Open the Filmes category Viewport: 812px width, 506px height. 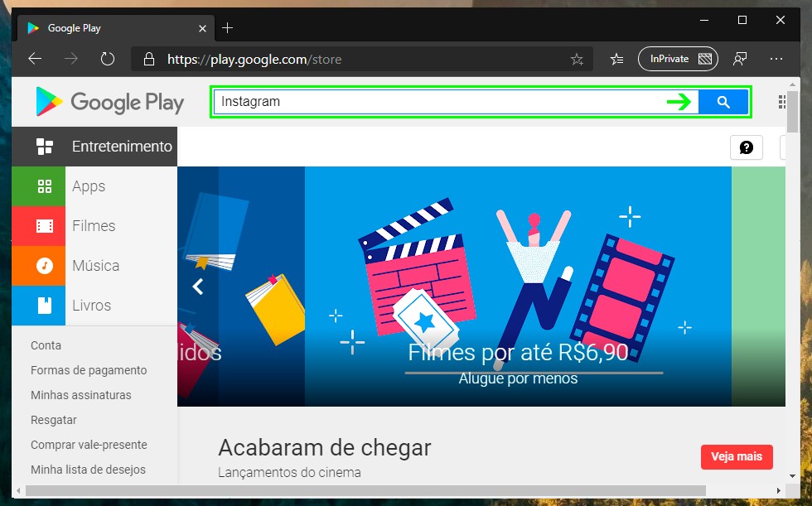(x=94, y=226)
